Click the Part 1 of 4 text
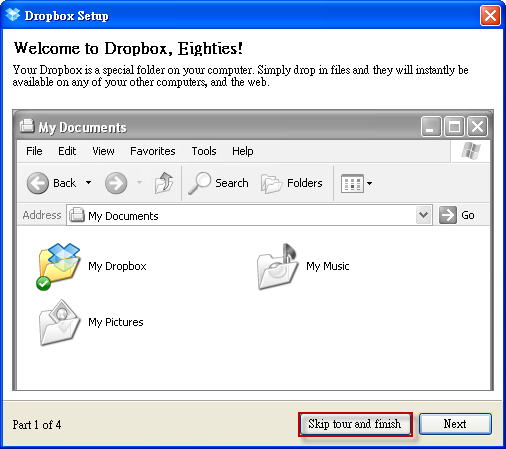Image resolution: width=506 pixels, height=449 pixels. point(37,425)
